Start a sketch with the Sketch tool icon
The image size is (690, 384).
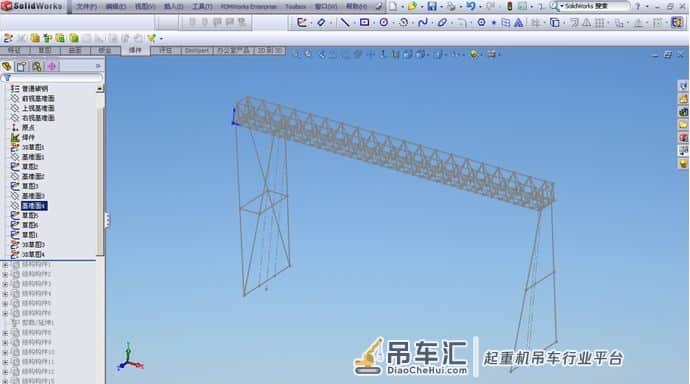pyautogui.click(x=301, y=22)
